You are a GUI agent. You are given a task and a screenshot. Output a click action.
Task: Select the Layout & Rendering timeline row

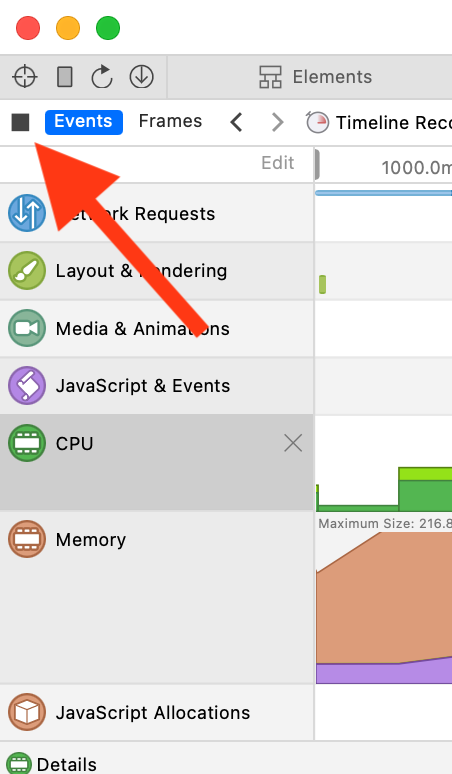tap(156, 271)
